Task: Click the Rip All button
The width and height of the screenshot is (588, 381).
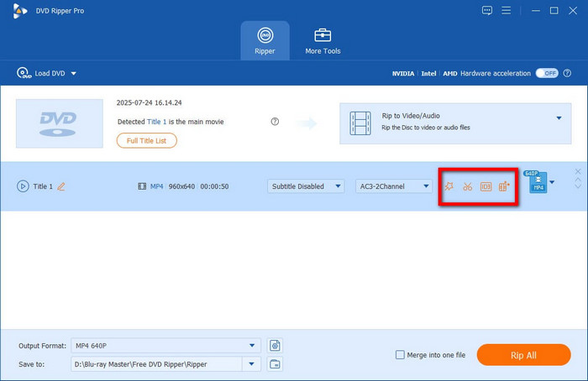Action: [x=522, y=355]
